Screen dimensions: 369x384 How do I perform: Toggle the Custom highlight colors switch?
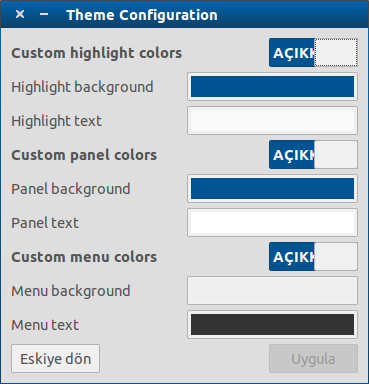[x=313, y=52]
